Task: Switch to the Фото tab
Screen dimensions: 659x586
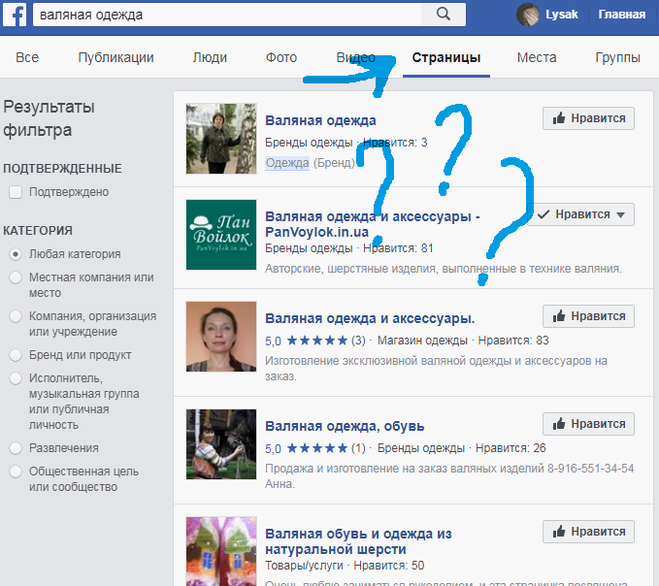Action: pos(281,57)
